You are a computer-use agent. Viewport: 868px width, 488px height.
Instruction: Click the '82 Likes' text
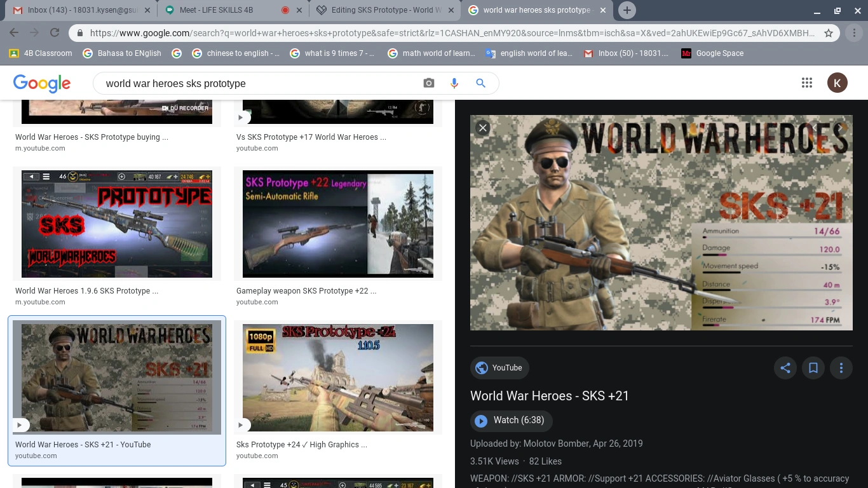545,461
